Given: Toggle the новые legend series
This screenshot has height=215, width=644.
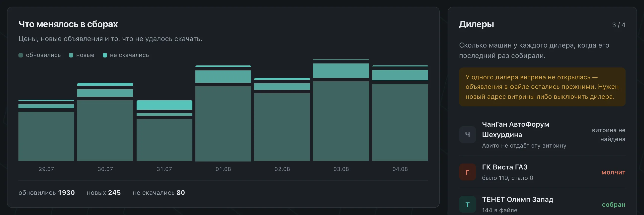Looking at the screenshot, I should click(81, 55).
